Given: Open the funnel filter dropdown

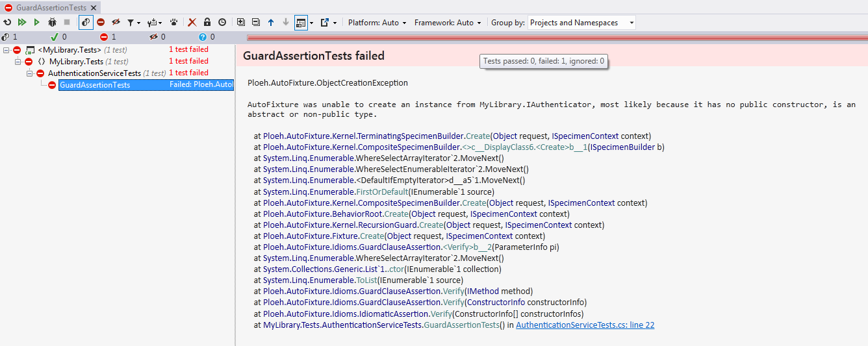Looking at the screenshot, I should 133,22.
